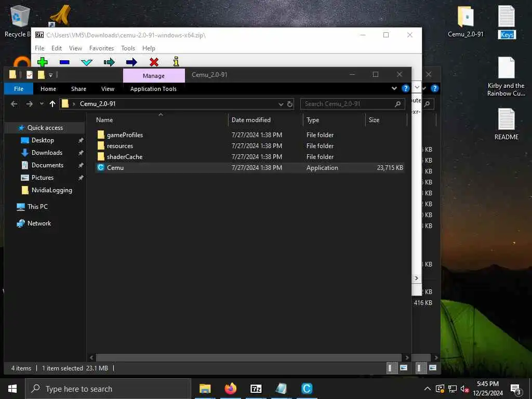Click the horizontal scrollbar in file list
532x399 pixels.
249,357
